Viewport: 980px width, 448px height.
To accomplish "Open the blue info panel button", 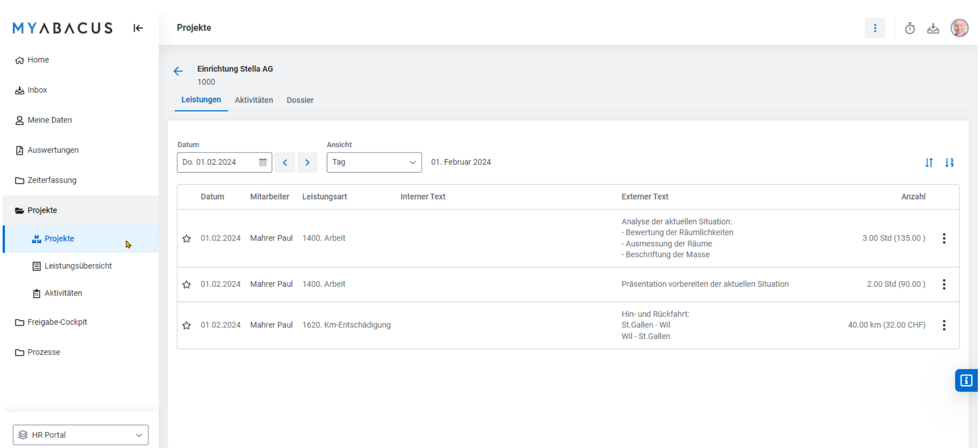I will 966,380.
